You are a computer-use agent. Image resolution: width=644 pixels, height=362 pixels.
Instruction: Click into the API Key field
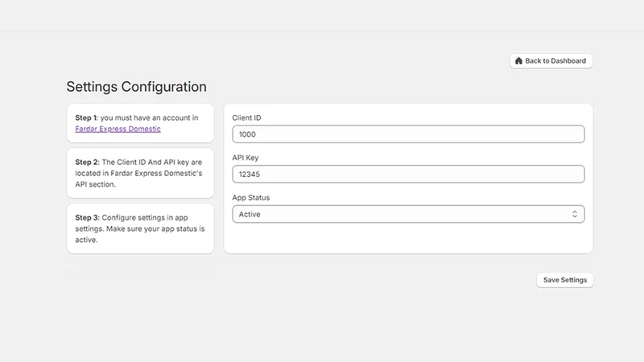tap(408, 174)
